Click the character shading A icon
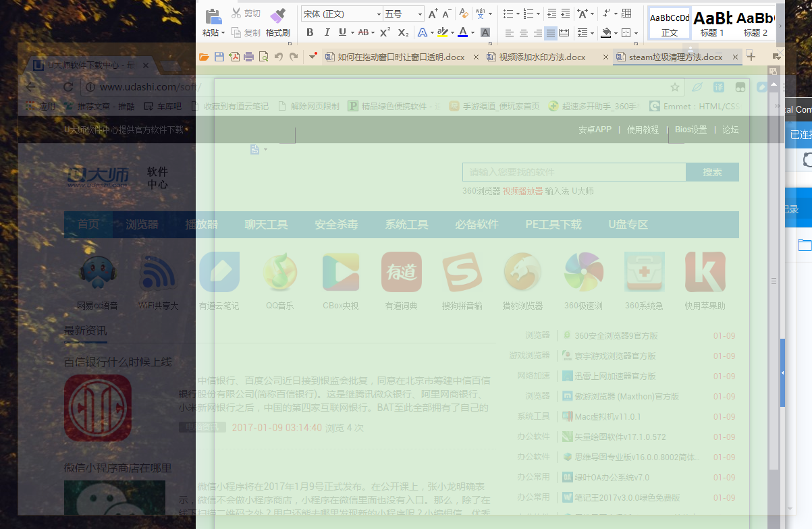 [485, 32]
